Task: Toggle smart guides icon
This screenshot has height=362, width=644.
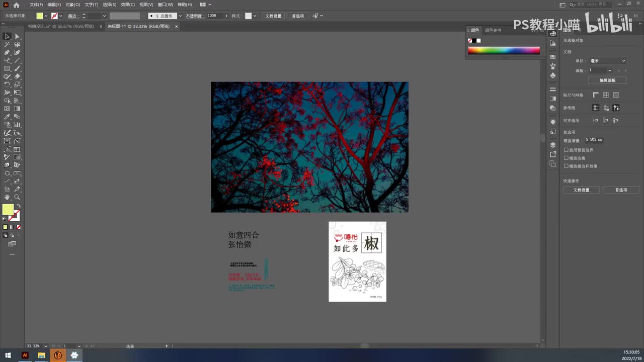Action: point(616,108)
